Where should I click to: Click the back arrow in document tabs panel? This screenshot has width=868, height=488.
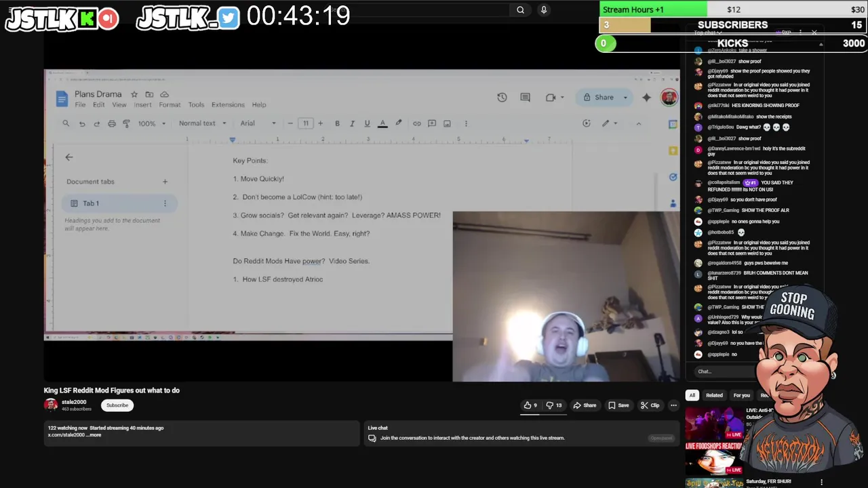68,157
